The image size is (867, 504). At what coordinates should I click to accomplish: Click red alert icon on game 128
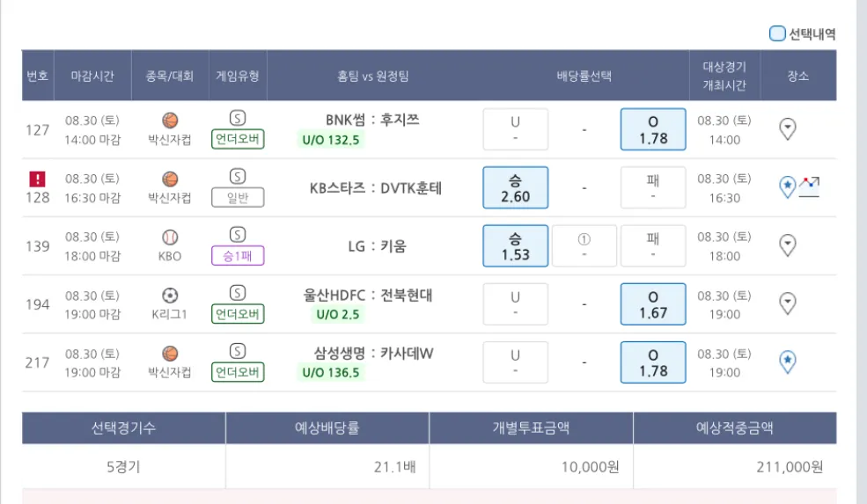click(x=37, y=179)
